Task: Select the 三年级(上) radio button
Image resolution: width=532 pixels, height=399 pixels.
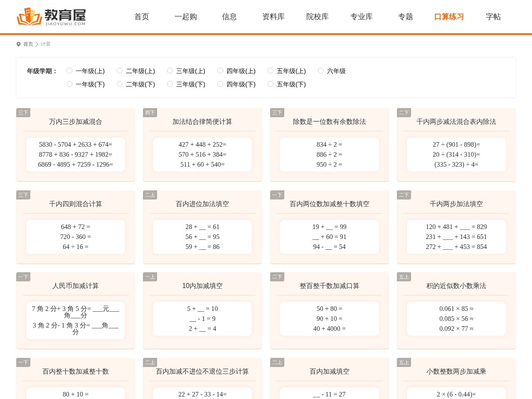Action: tap(170, 71)
